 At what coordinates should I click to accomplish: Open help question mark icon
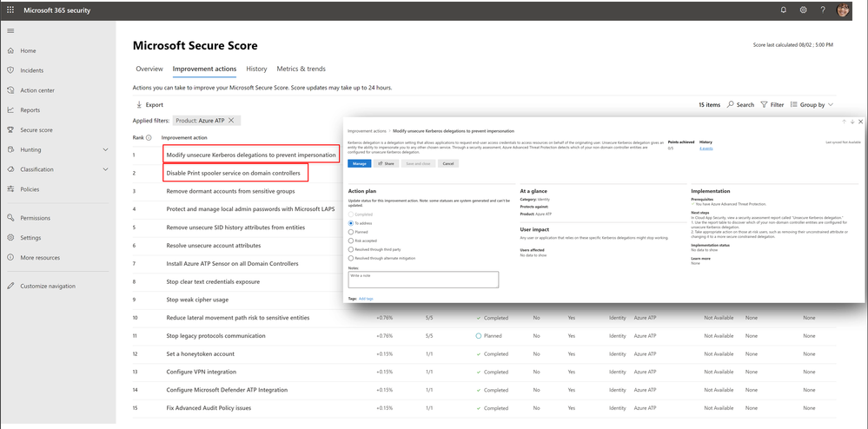pos(823,10)
